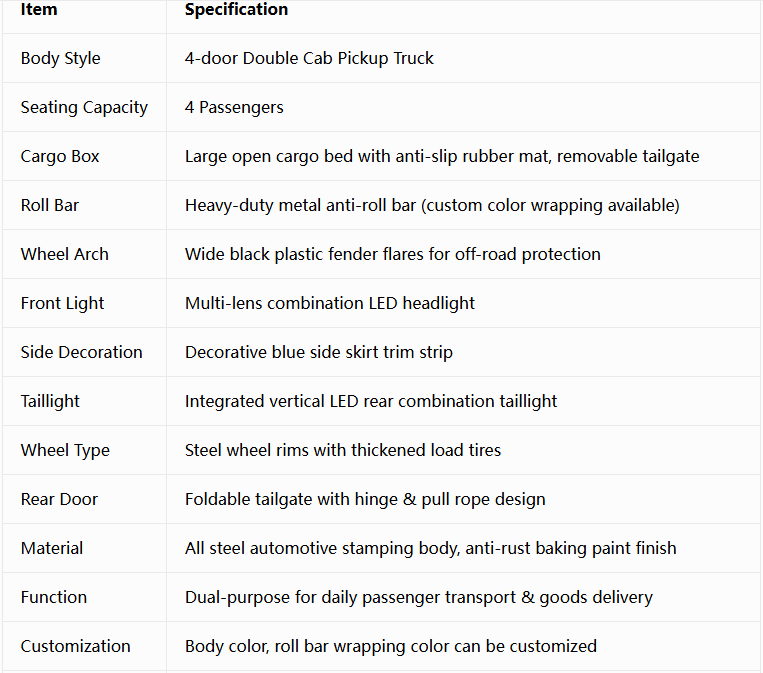Click the anti-slip rubber mat cargo description
The image size is (763, 673).
[442, 156]
